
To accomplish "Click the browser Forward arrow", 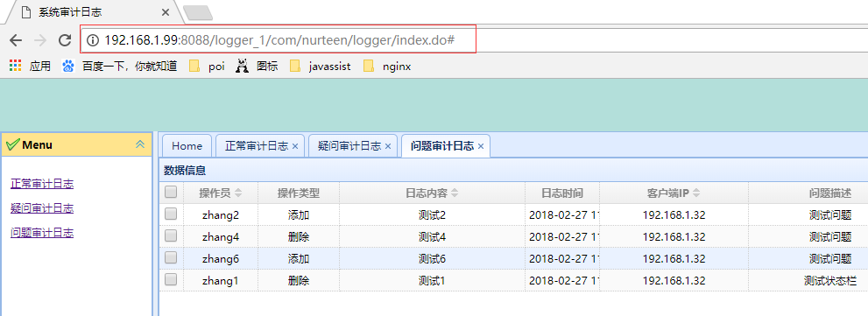I will 40,40.
